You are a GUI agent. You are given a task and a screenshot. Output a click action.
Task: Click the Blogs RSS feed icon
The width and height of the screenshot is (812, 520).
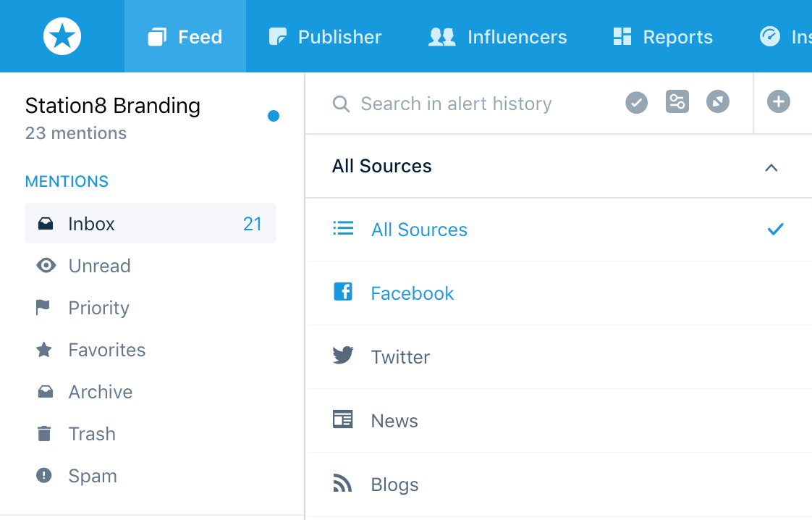343,484
